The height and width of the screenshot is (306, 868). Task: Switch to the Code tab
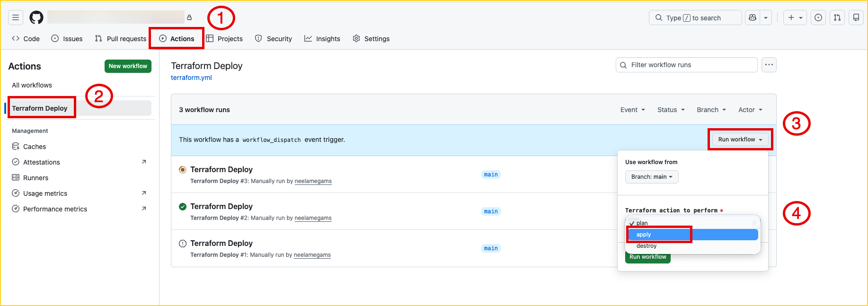point(26,39)
